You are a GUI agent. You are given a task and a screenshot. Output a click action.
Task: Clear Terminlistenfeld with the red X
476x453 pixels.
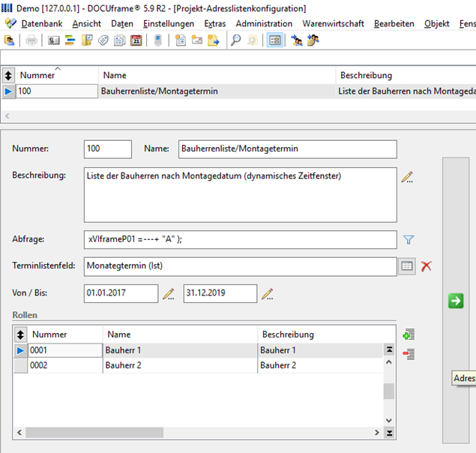tap(427, 266)
